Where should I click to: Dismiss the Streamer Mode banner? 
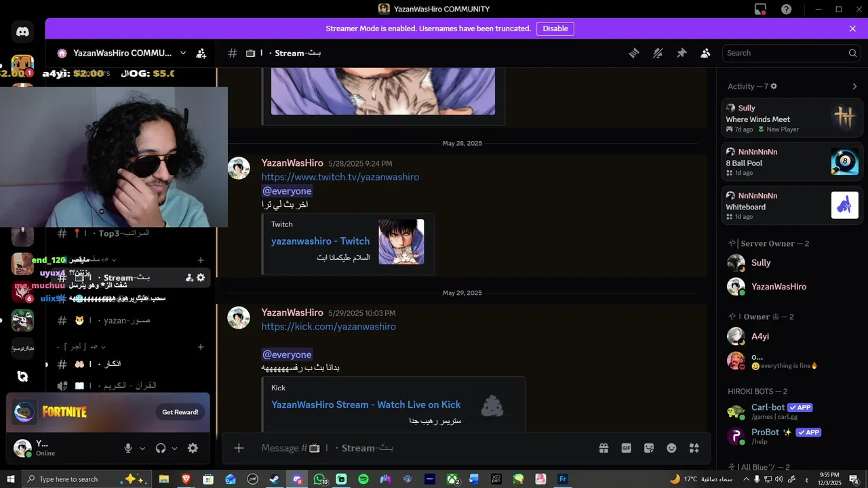tap(852, 28)
